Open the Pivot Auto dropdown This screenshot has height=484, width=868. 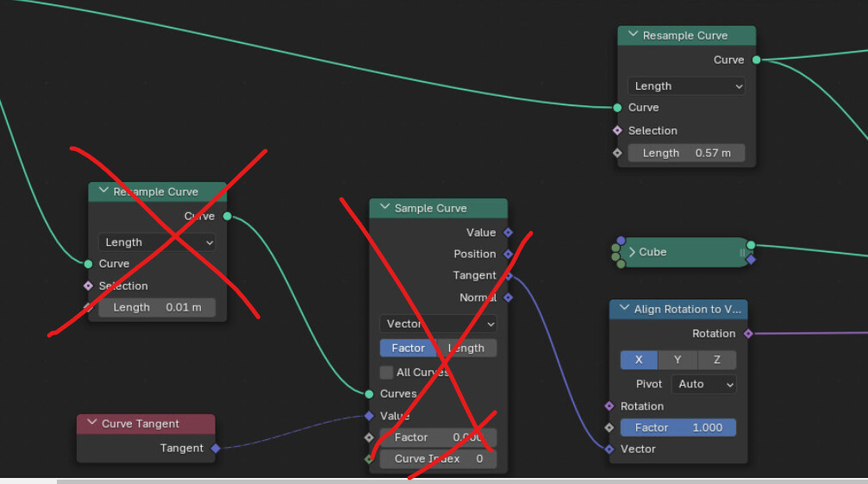pos(703,384)
